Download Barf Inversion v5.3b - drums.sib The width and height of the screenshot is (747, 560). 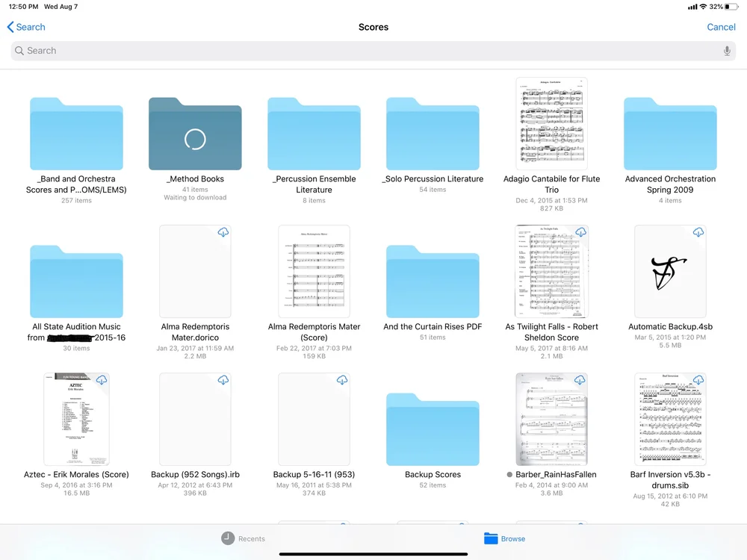(698, 380)
